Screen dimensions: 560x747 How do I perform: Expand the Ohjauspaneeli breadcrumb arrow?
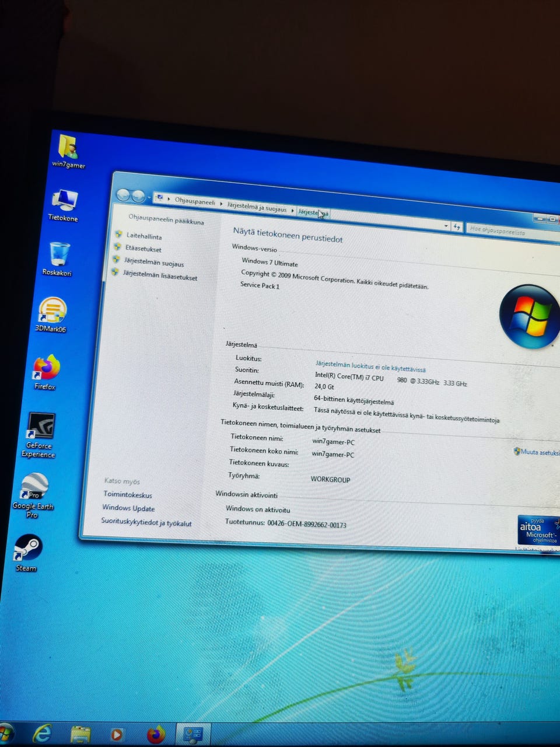coord(221,204)
